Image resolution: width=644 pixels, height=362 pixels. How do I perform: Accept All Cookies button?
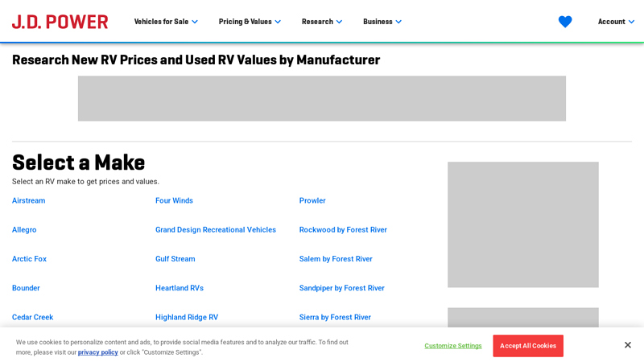[x=528, y=346]
